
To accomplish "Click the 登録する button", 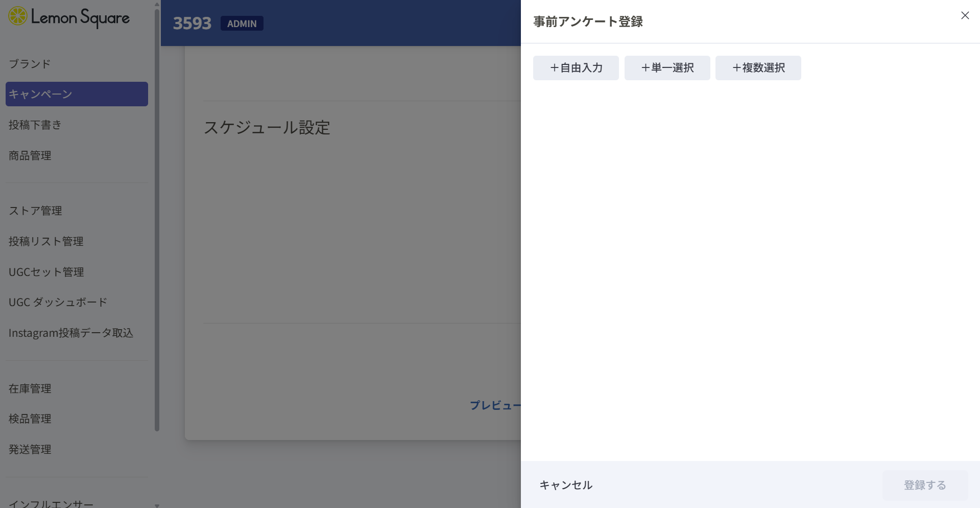I will [924, 485].
